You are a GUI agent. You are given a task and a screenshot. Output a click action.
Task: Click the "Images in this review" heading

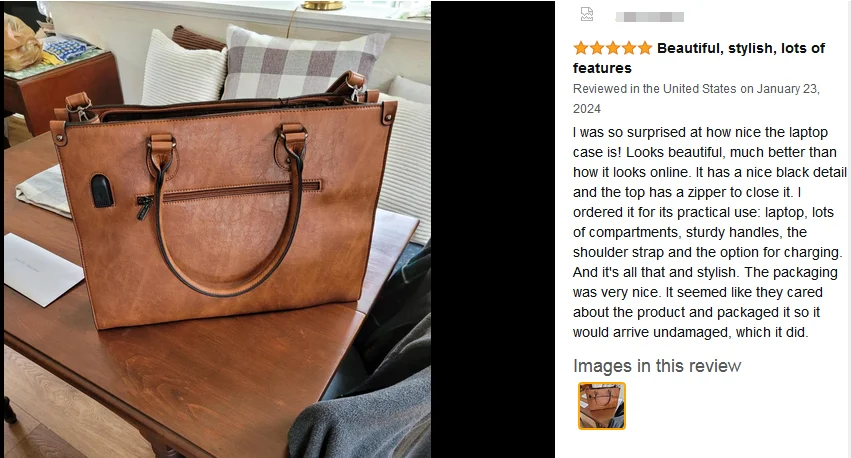(657, 366)
